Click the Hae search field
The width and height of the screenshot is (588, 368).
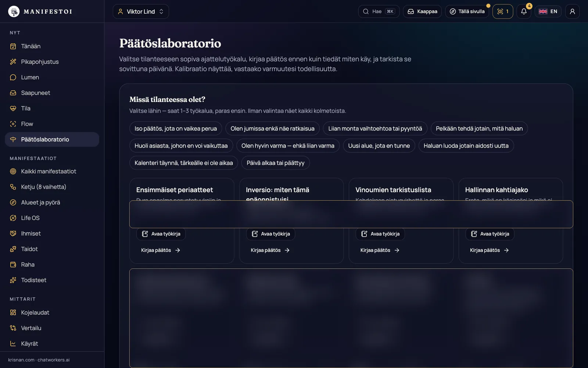click(379, 11)
